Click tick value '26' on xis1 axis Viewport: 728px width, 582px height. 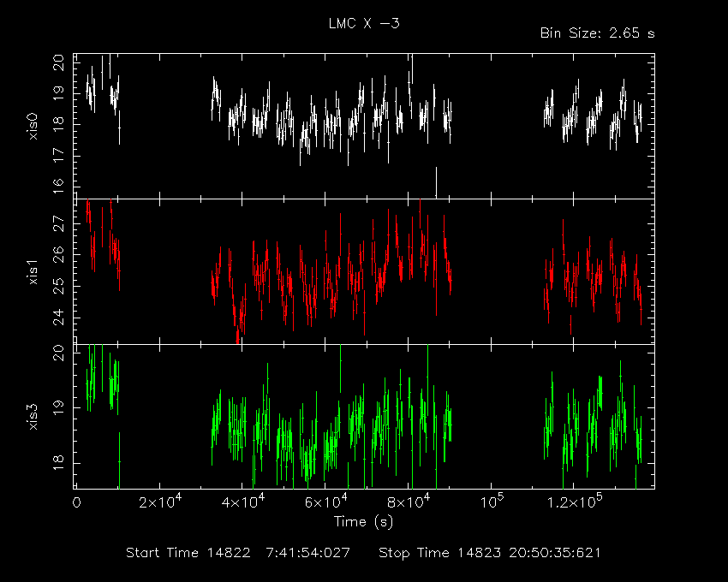click(58, 254)
